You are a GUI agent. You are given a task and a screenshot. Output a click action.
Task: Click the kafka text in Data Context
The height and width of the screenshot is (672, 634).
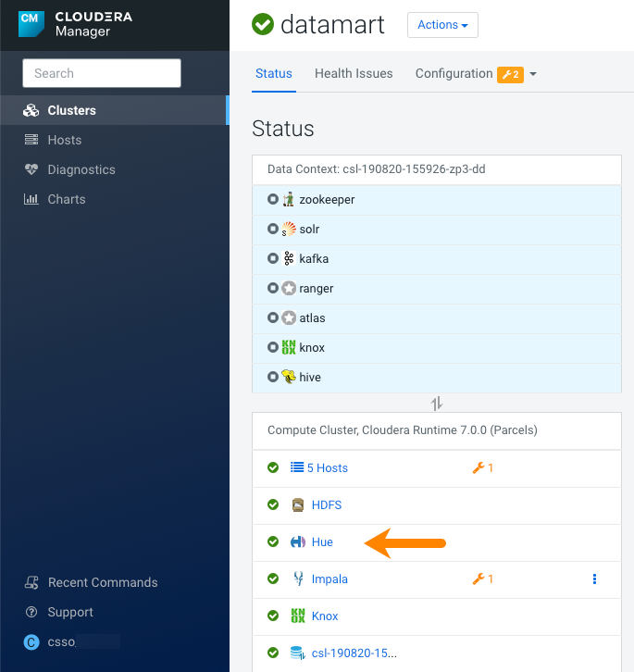[314, 258]
